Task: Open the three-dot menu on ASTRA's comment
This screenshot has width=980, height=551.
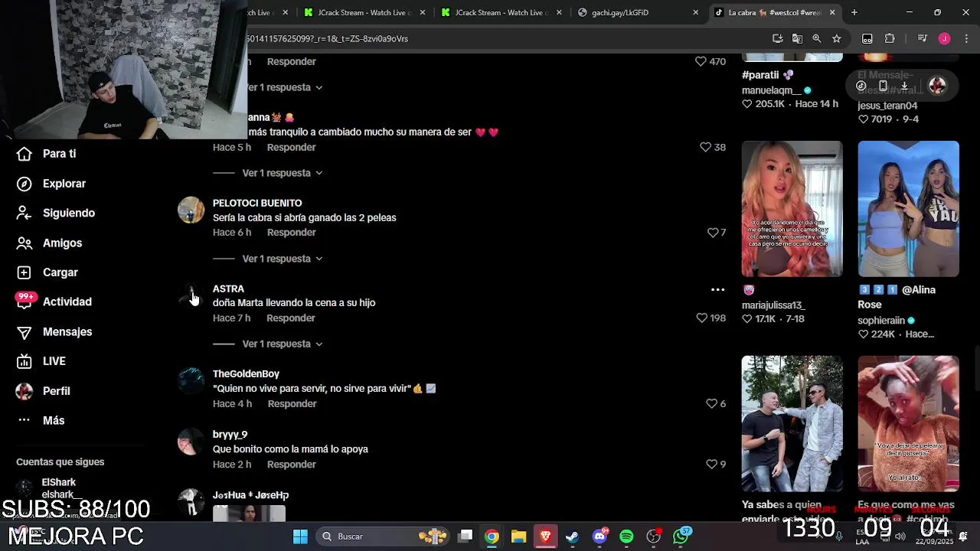Action: click(717, 289)
